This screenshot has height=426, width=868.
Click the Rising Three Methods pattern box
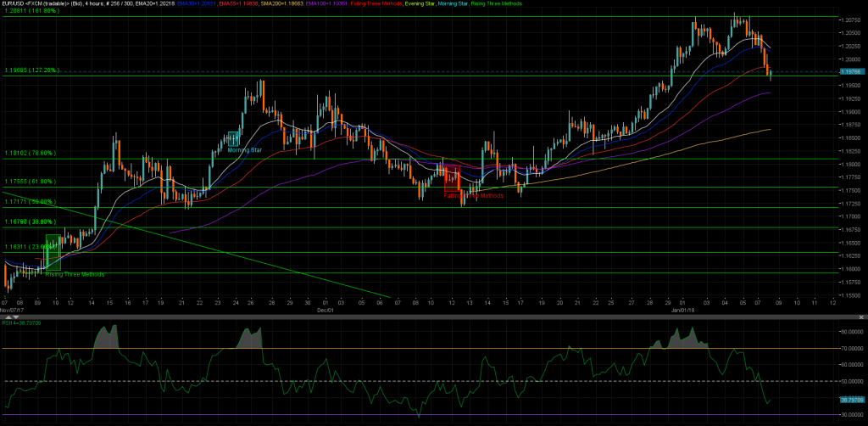pos(52,253)
